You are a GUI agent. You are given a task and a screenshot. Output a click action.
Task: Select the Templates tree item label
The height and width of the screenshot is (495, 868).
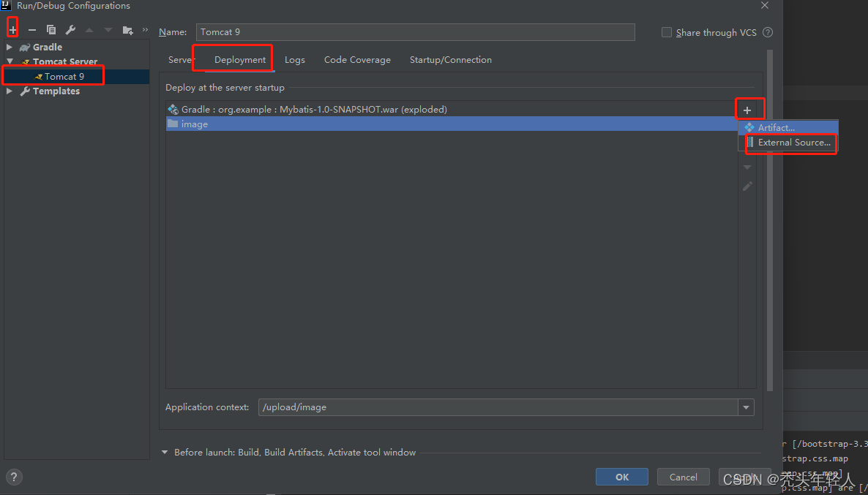click(x=56, y=91)
